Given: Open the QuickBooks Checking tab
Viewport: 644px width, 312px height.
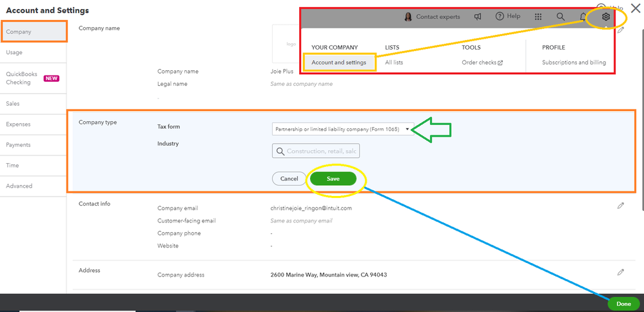Looking at the screenshot, I should pos(34,79).
